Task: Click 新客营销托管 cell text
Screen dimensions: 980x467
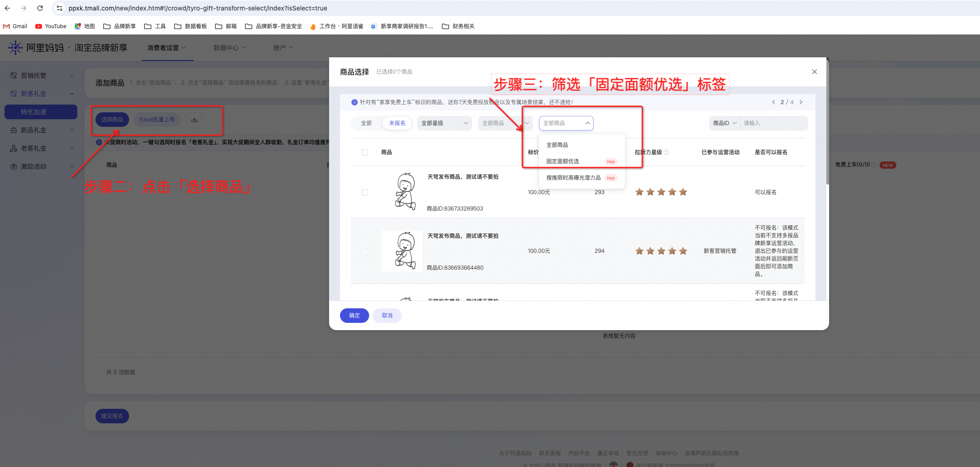Action: pos(720,251)
